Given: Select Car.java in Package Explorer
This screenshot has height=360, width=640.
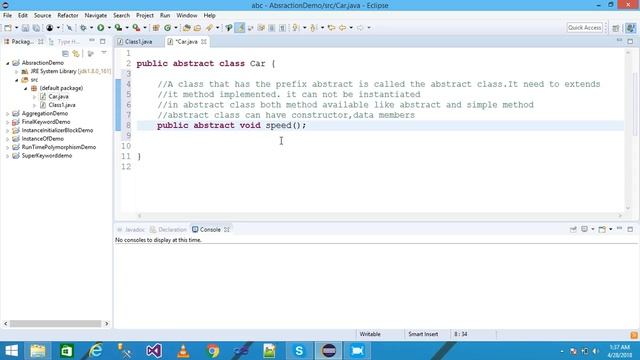Looking at the screenshot, I should point(58,97).
